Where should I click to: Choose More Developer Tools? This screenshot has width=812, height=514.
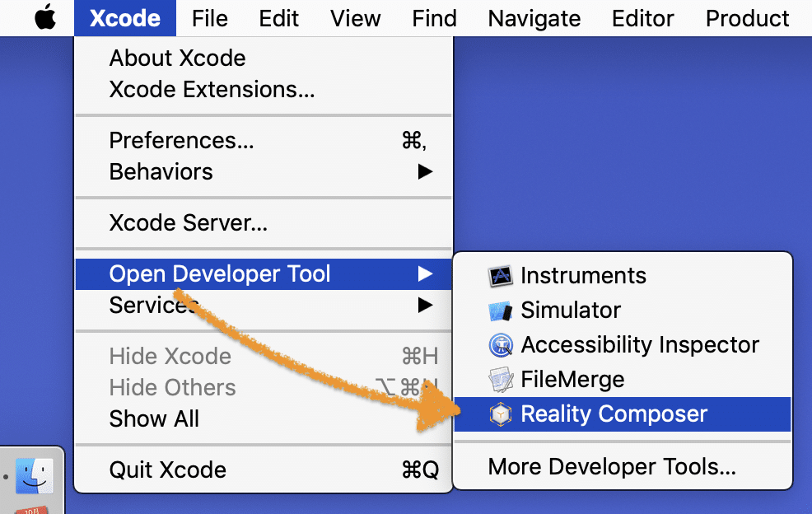[x=612, y=468]
